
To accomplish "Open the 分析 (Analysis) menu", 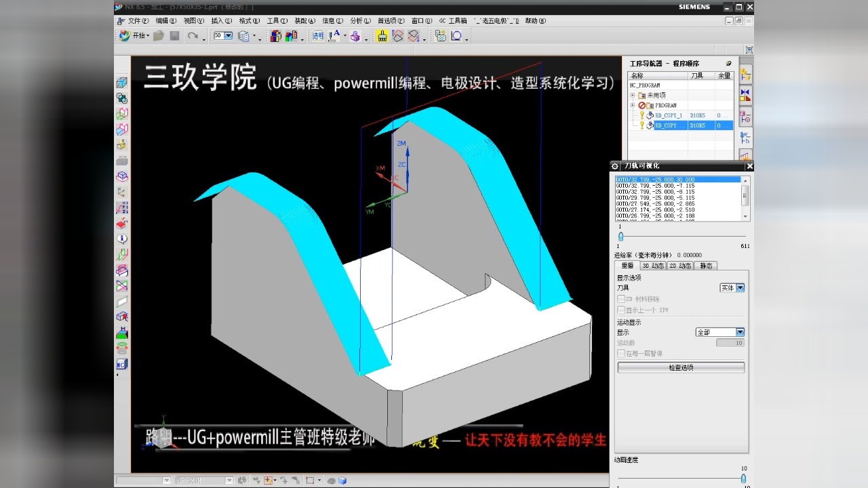I will 360,20.
